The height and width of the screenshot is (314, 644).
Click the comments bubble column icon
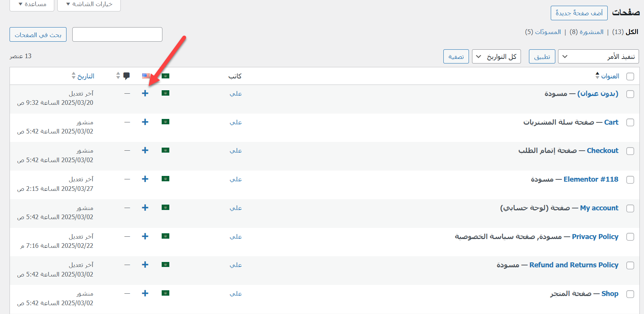127,76
